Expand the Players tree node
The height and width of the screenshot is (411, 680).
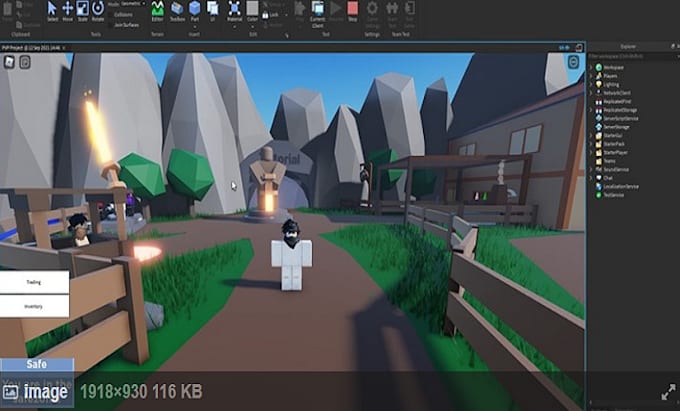[x=591, y=76]
